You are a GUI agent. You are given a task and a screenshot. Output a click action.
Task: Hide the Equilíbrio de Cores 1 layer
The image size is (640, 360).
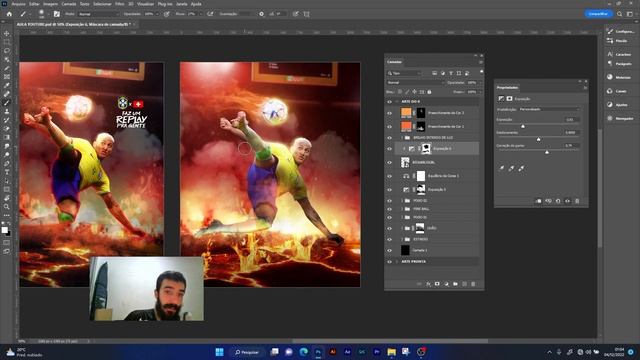click(389, 176)
